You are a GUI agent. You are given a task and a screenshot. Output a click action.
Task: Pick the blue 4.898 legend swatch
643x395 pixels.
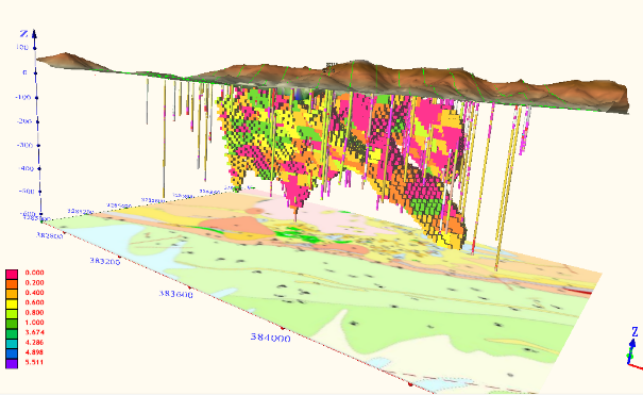click(x=11, y=354)
